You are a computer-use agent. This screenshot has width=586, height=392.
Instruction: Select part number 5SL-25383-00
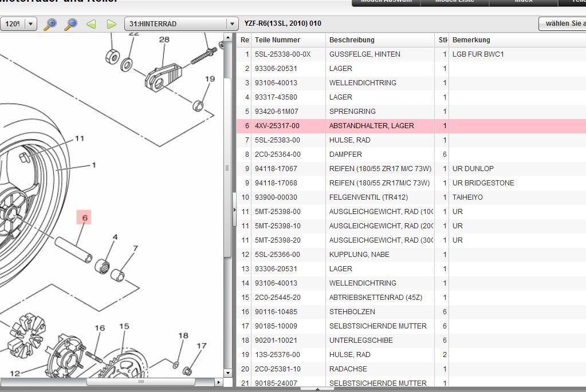[277, 140]
